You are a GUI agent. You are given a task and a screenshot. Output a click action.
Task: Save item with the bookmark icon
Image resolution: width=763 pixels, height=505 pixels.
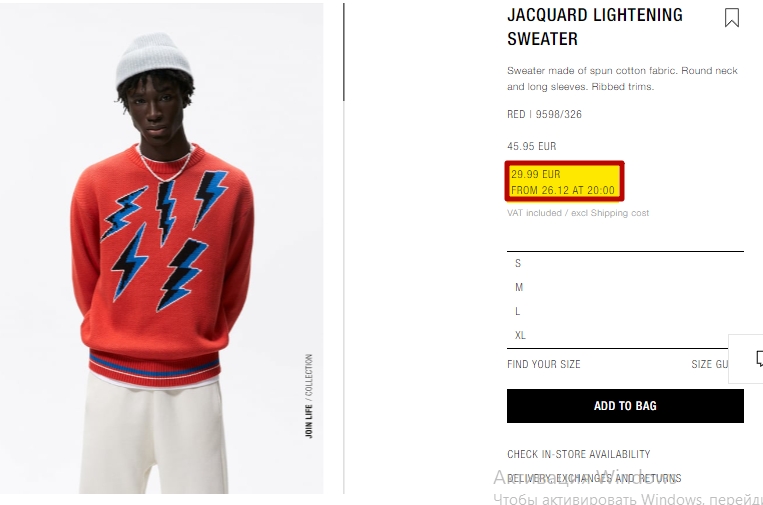(732, 18)
